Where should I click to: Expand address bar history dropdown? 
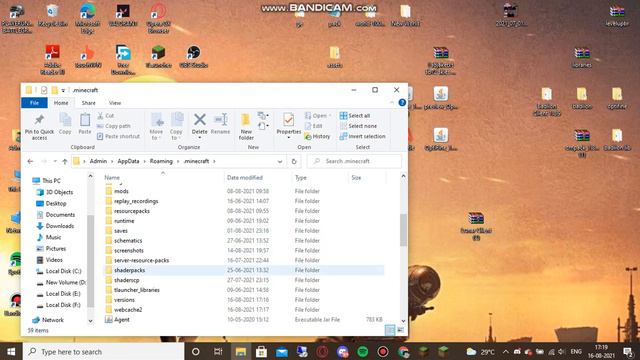click(280, 161)
